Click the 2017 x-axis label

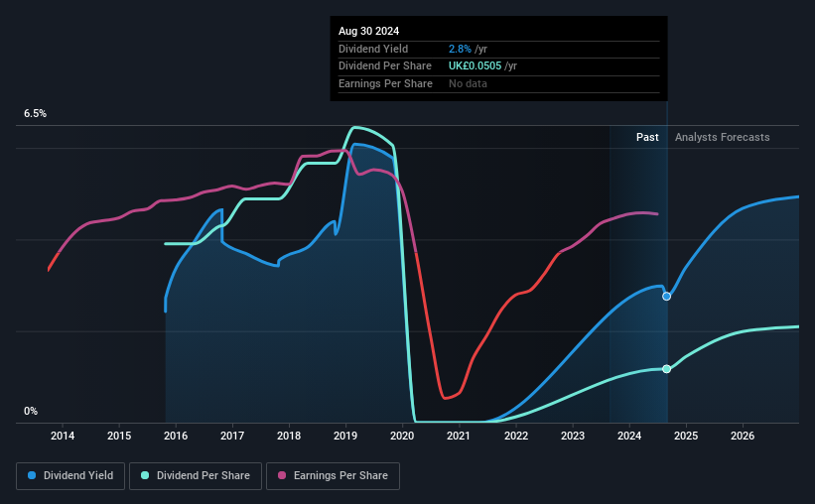click(x=232, y=436)
